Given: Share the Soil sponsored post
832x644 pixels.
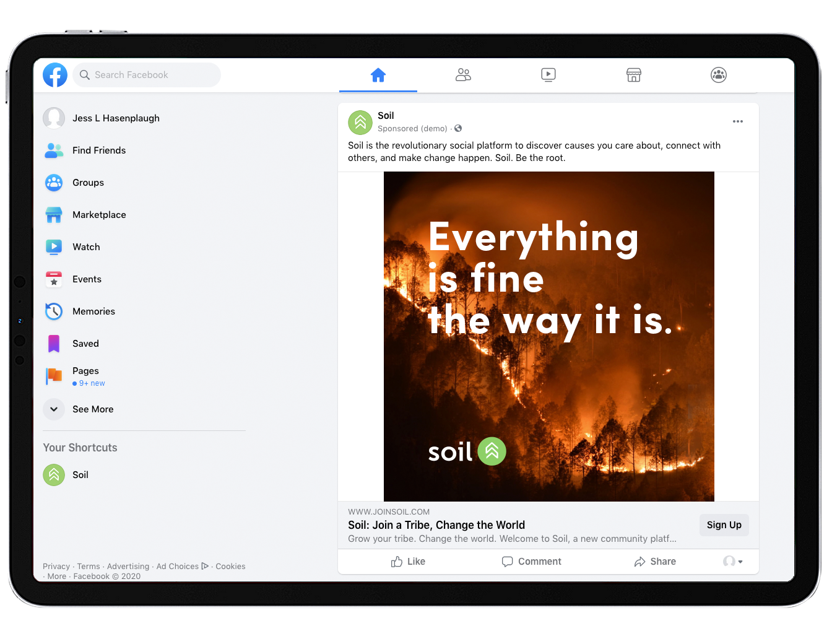Looking at the screenshot, I should click(x=655, y=562).
